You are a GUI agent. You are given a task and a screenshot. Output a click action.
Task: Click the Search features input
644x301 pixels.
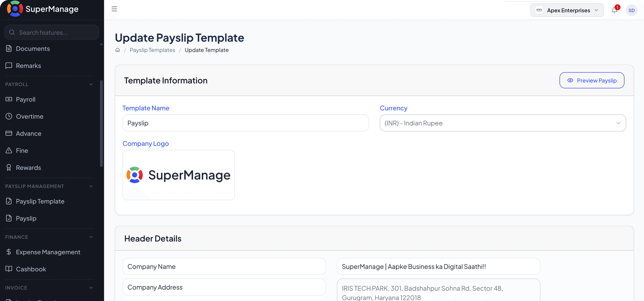point(52,32)
